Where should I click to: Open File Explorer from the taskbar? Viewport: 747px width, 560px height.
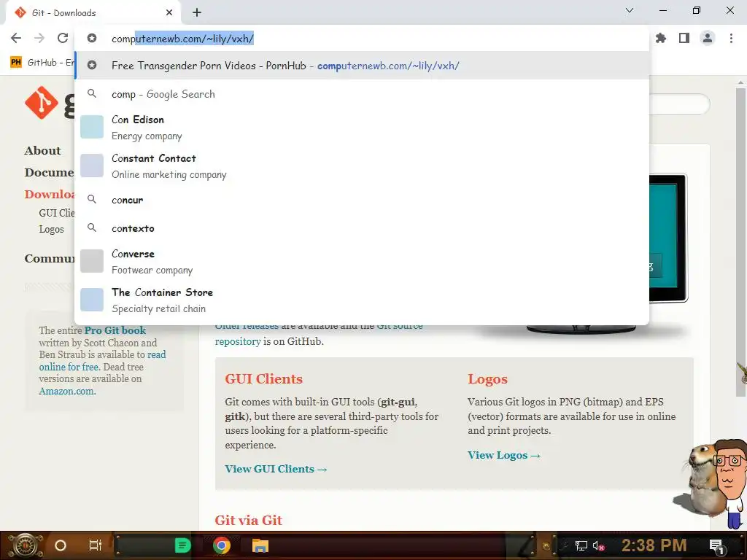[x=260, y=545]
